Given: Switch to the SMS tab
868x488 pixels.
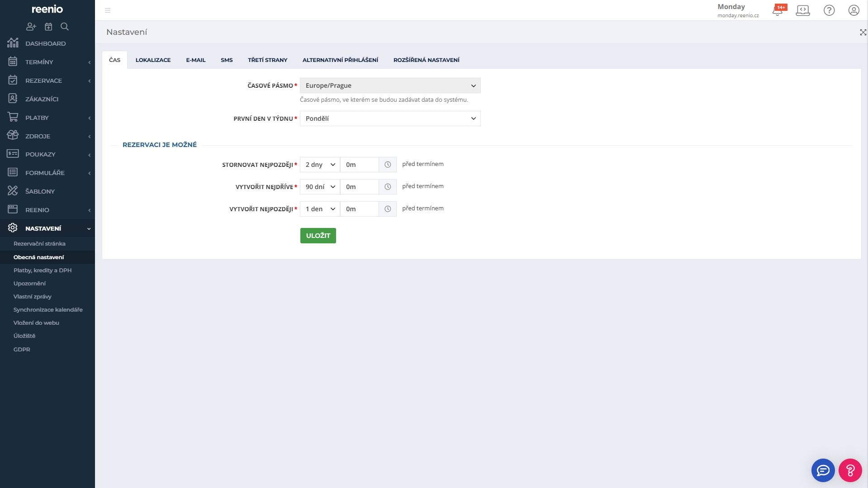Looking at the screenshot, I should [x=227, y=60].
